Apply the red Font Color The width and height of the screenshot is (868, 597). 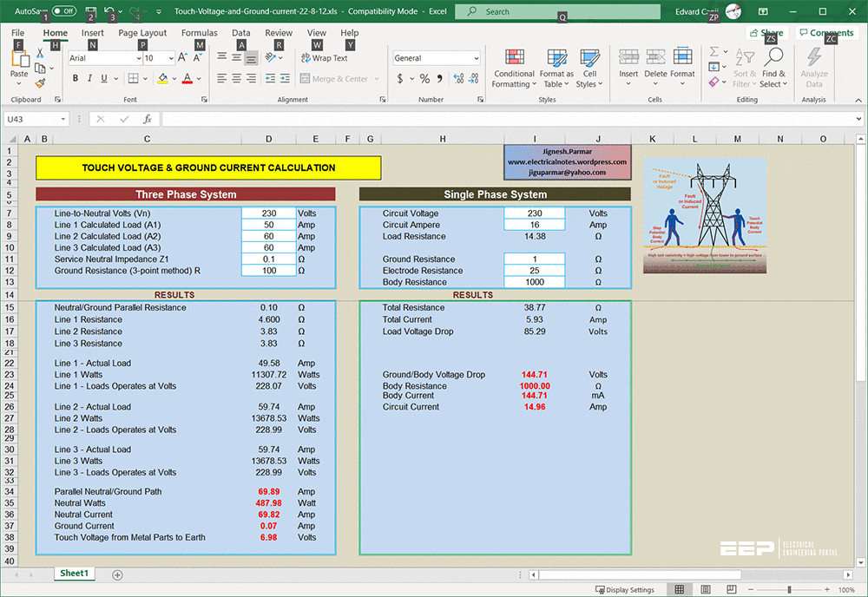click(x=187, y=79)
